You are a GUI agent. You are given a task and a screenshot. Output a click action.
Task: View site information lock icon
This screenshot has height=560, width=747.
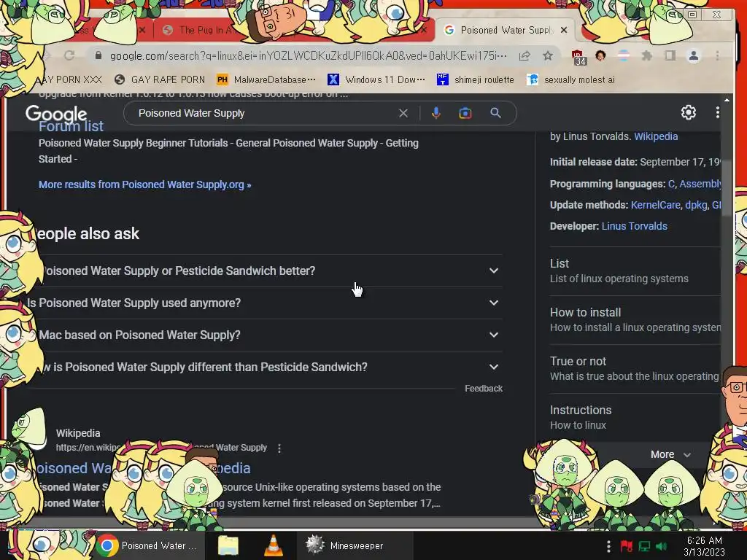click(98, 55)
